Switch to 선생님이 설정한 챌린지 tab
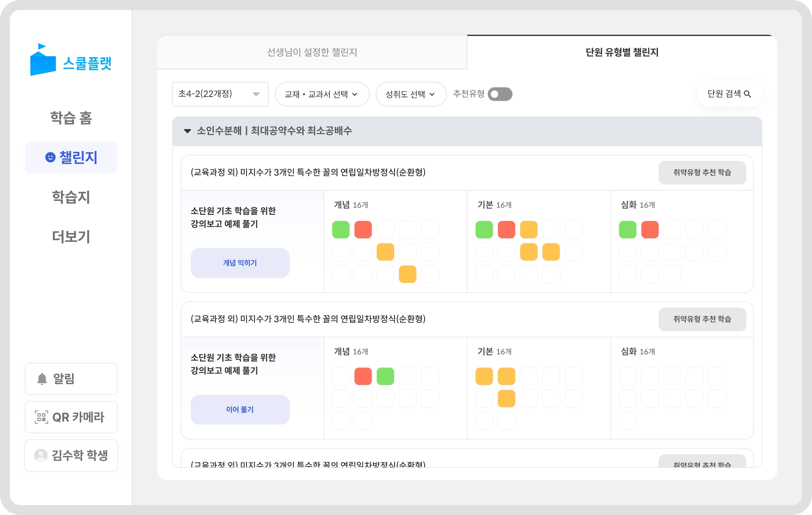 312,52
